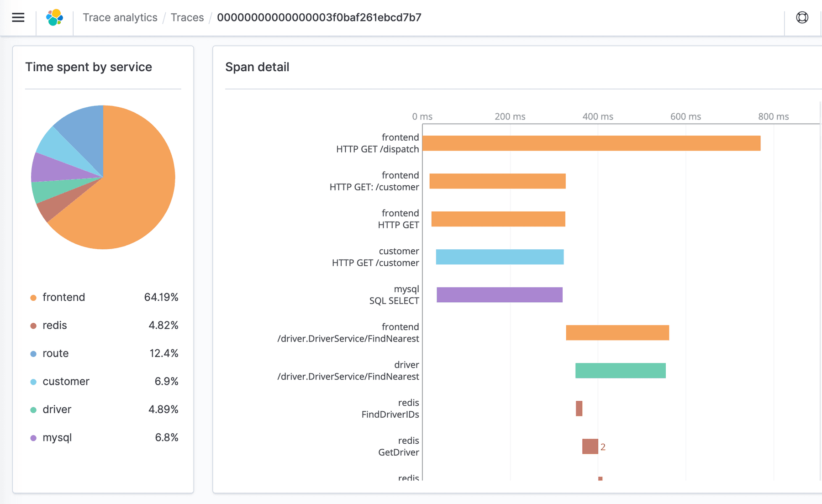Open the navigation hamburger menu

pos(18,17)
